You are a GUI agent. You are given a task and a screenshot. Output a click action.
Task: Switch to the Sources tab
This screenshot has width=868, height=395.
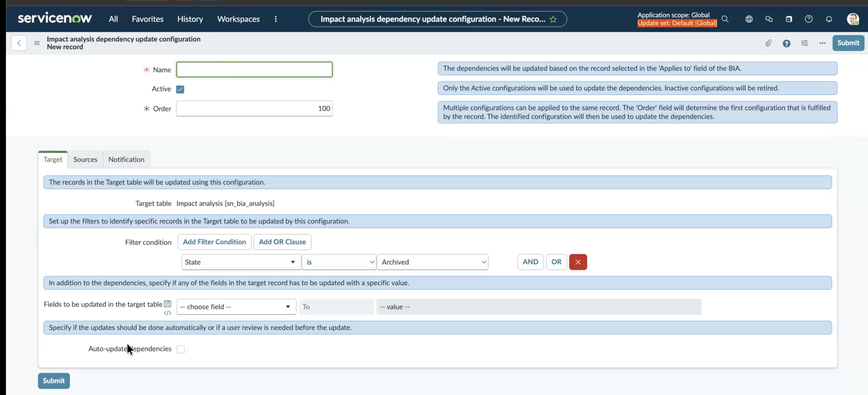coord(85,159)
